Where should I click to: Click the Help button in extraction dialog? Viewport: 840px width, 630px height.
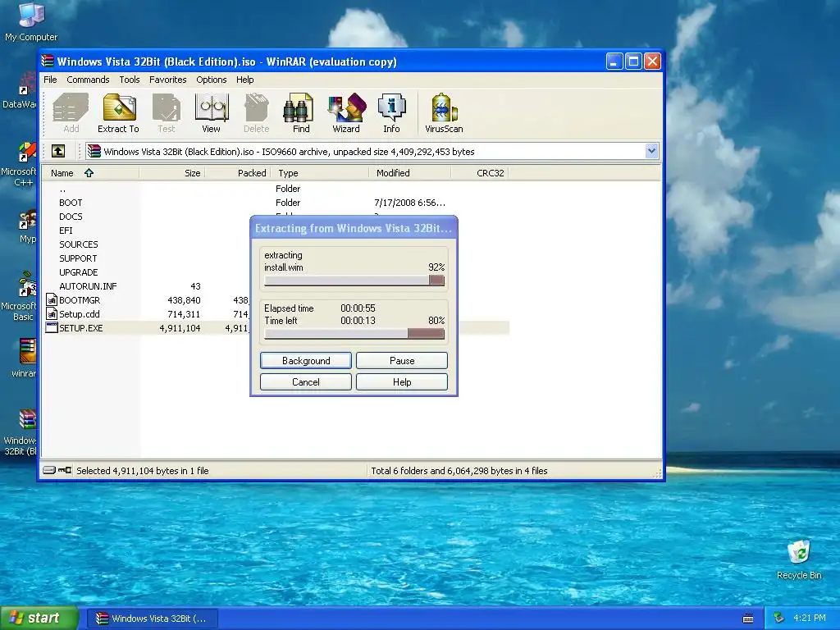(x=402, y=382)
